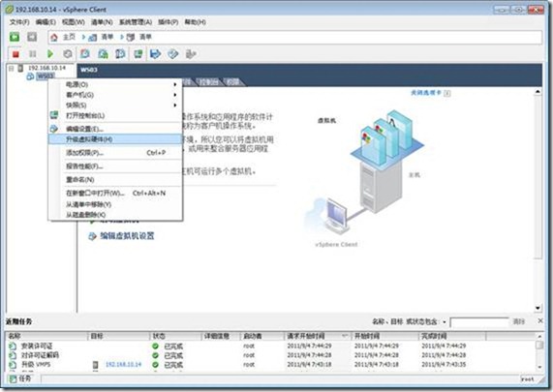Click the red Power Off toolbar button
Image resolution: width=553 pixels, height=392 pixels.
[x=15, y=54]
